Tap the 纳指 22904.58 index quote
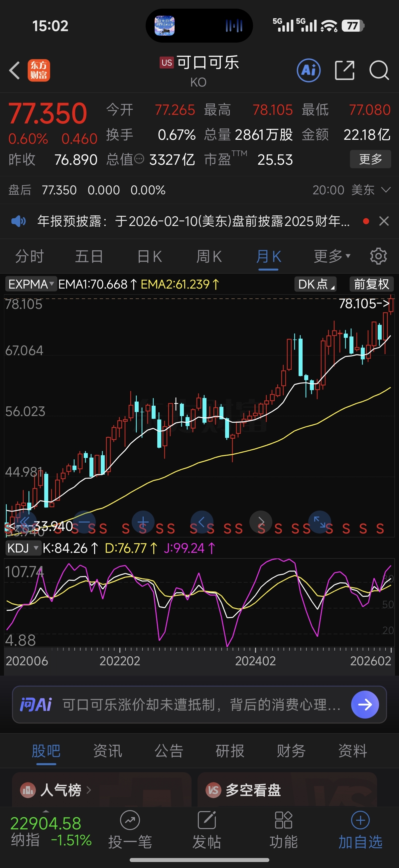Screen dimensions: 399x868 pos(51,832)
